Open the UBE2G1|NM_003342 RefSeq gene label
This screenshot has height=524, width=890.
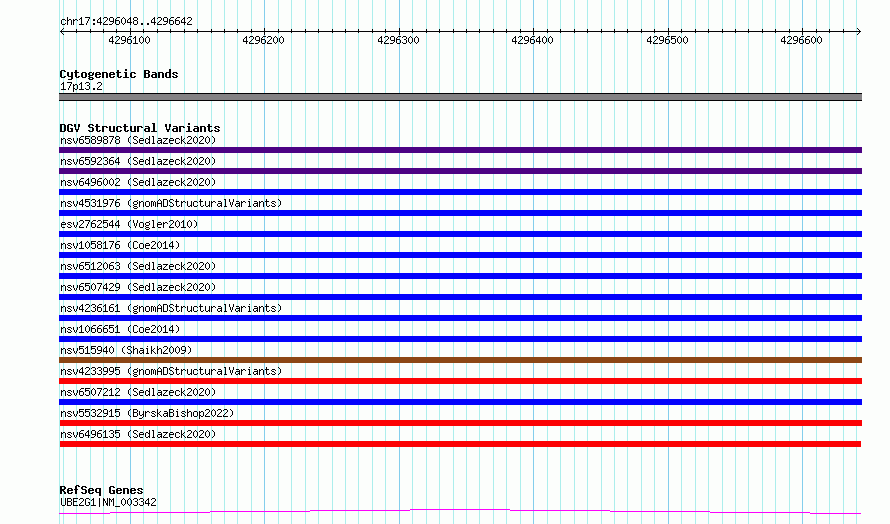pos(108,502)
